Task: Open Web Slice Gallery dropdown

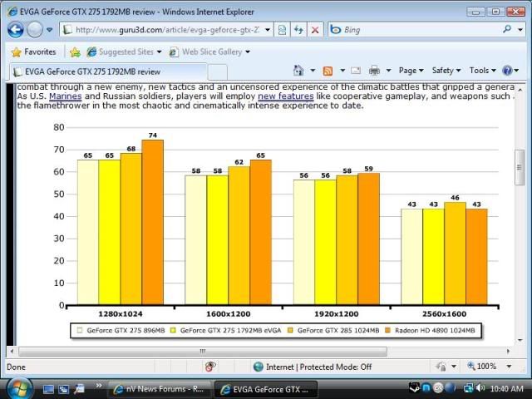Action: click(x=209, y=52)
